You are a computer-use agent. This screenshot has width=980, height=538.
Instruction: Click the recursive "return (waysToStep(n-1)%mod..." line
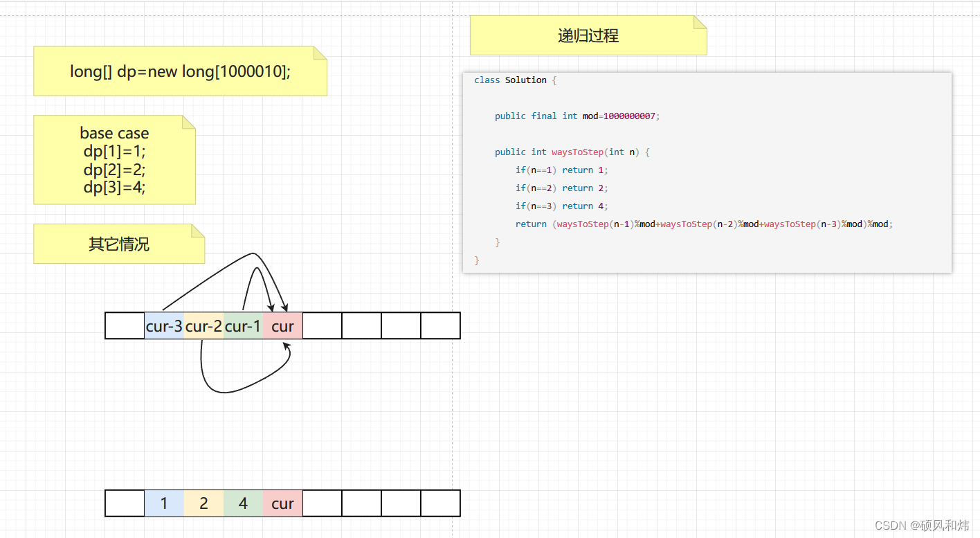click(705, 224)
